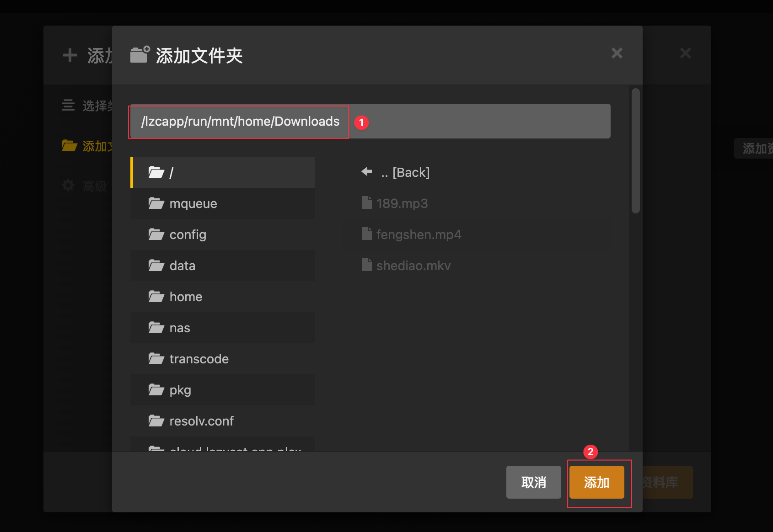773x532 pixels.
Task: Click the mqueue folder icon
Action: tap(156, 203)
